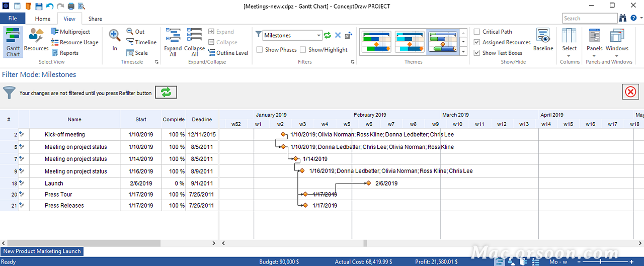Select the third rounded Gantt theme thumbnail
Viewport: 644px width, 266px height.
click(443, 42)
